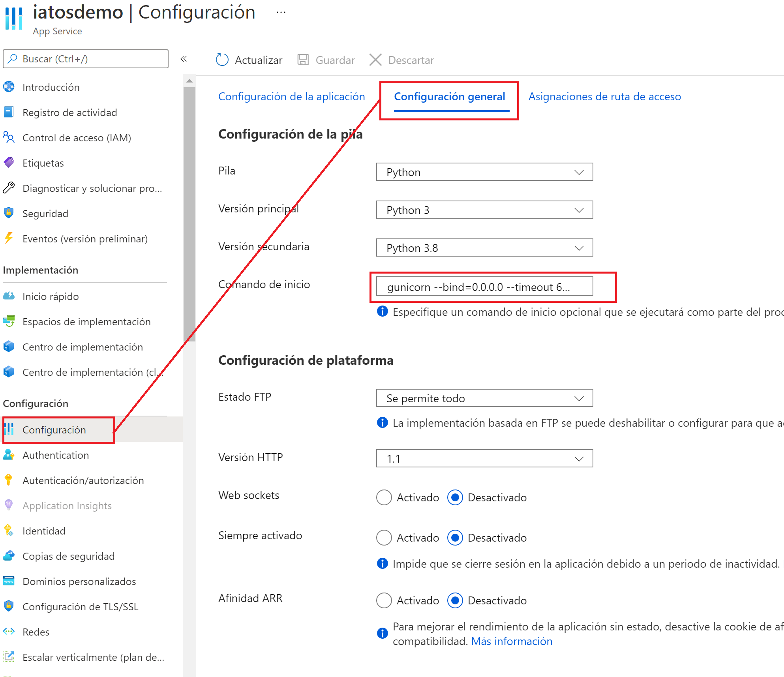Open Redes network icon item
Screen dimensions: 784x677
click(x=9, y=632)
